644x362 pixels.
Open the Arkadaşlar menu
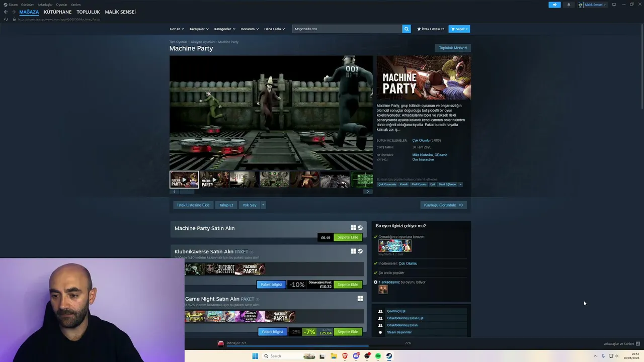pos(45,5)
